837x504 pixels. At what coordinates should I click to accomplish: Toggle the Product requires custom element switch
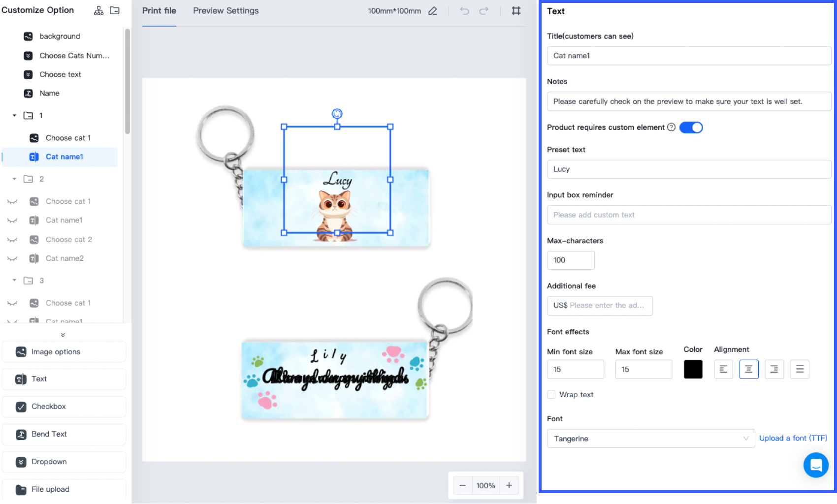click(691, 127)
